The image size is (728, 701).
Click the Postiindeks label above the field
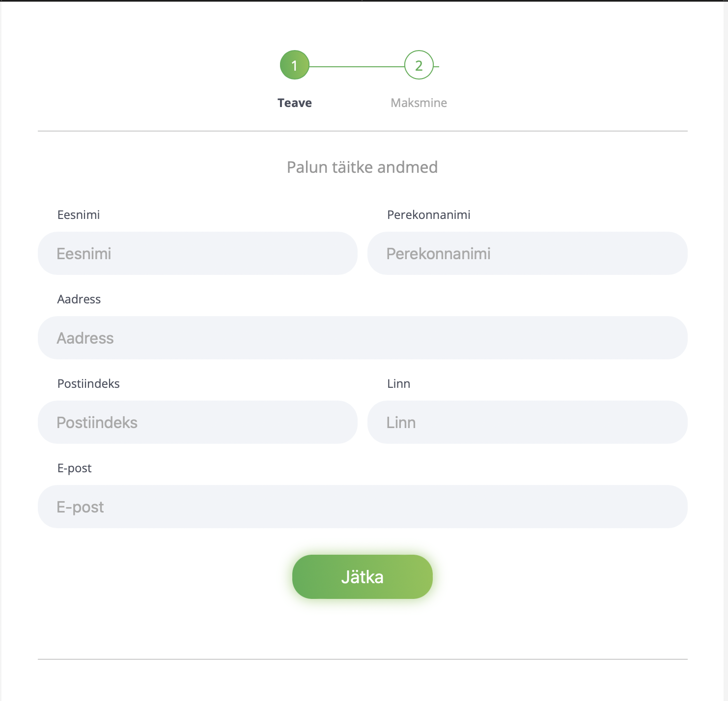coord(88,384)
